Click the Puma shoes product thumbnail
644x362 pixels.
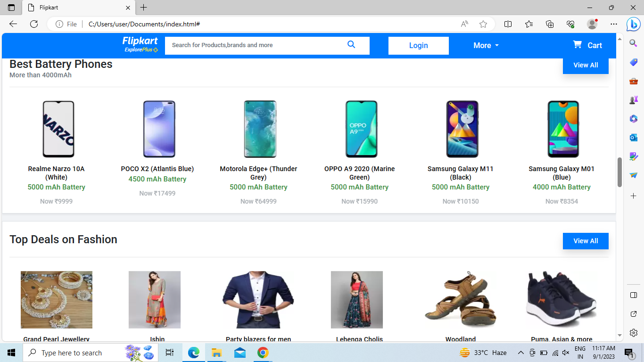click(561, 300)
